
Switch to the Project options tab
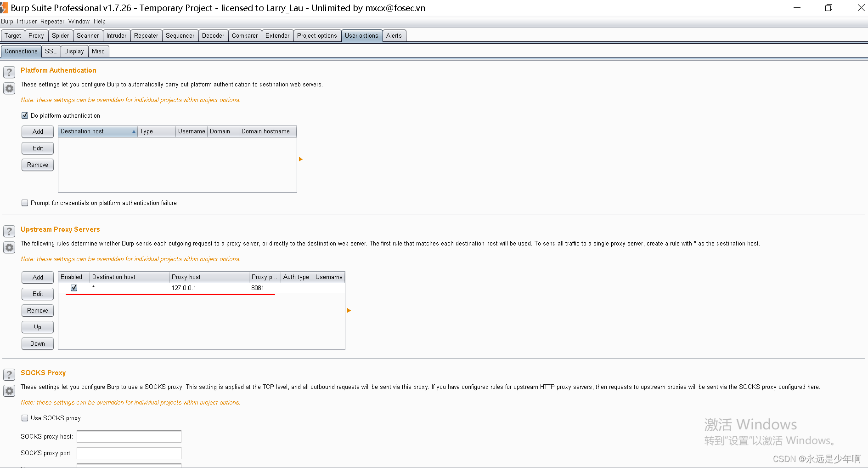coord(317,35)
